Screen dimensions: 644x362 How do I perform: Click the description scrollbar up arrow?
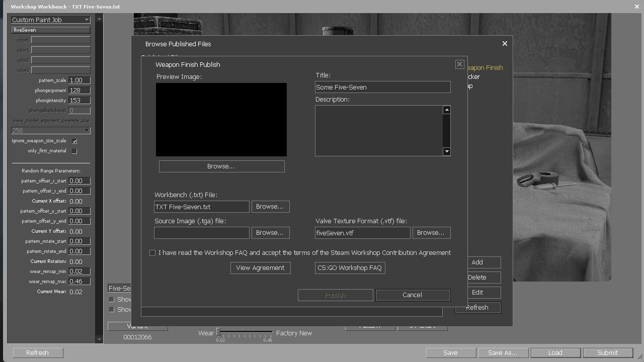[x=446, y=110]
